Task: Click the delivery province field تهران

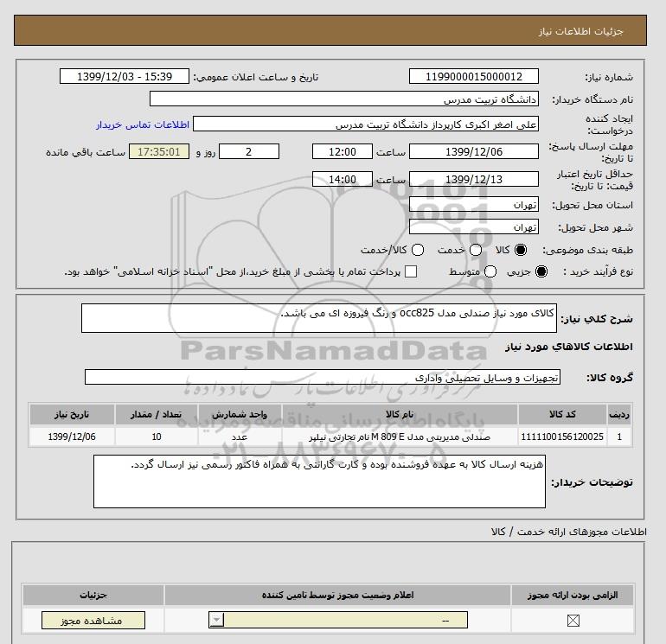Action: click(474, 205)
